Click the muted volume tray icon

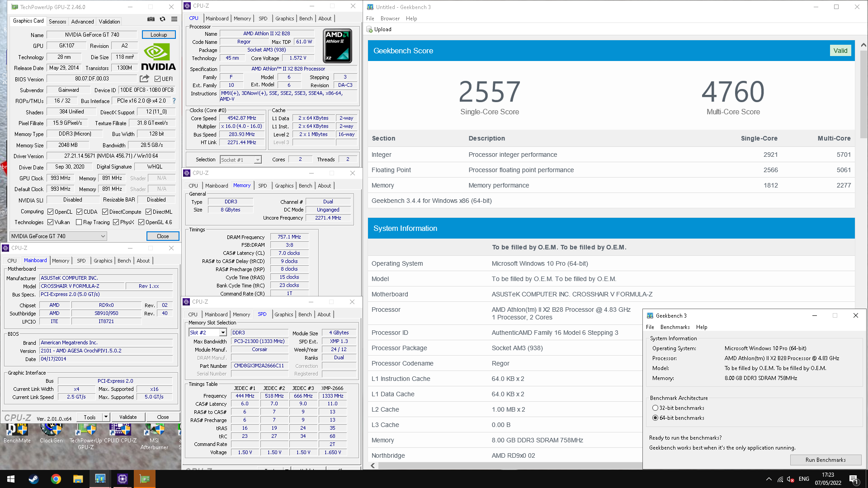[x=791, y=479]
